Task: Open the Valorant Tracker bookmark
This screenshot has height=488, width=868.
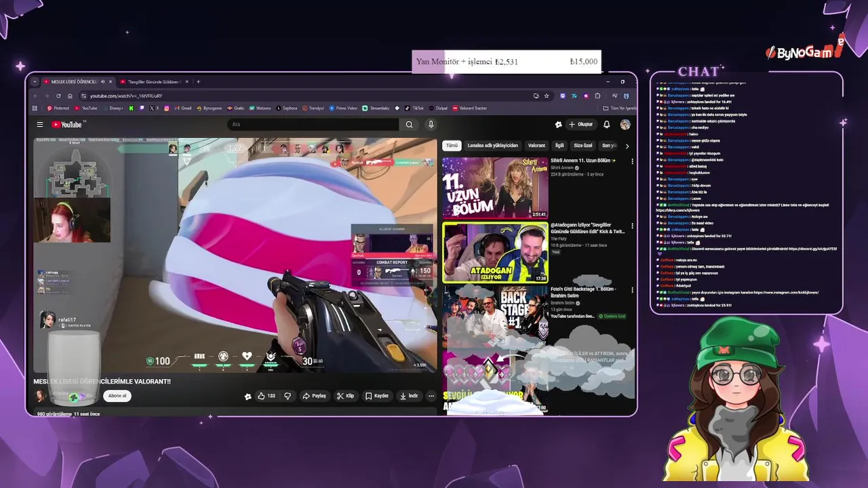Action: [x=469, y=108]
